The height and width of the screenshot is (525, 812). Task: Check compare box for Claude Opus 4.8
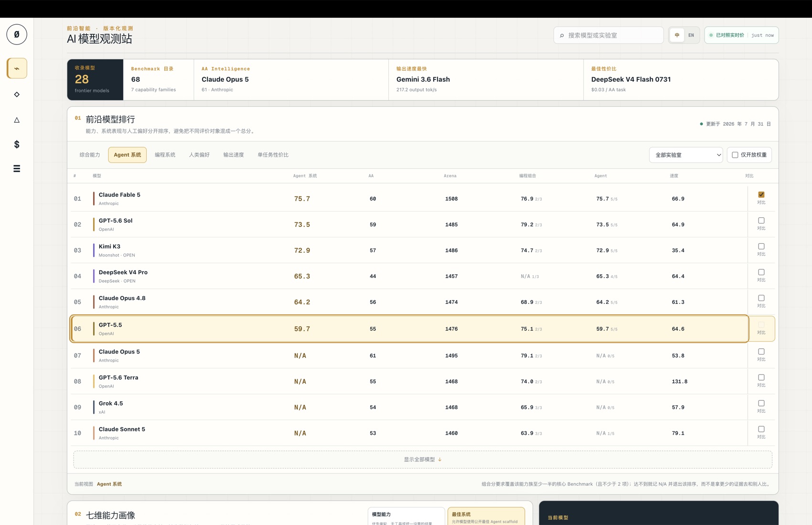point(761,298)
